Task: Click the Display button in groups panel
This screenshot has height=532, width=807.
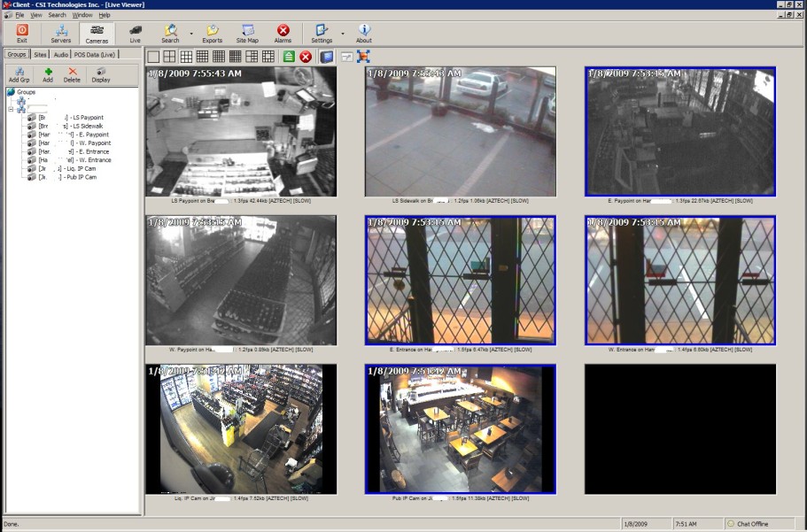Action: (x=100, y=74)
